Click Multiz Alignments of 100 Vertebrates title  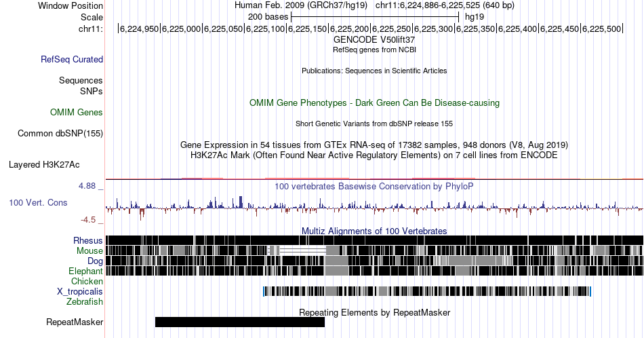click(374, 231)
